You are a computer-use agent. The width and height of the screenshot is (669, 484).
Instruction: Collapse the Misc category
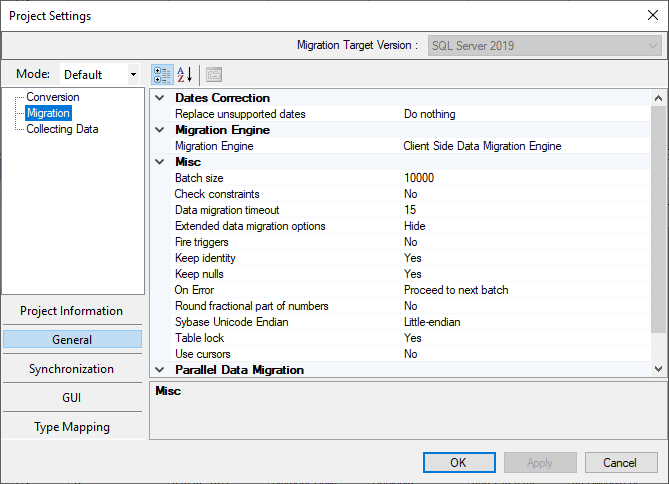coord(160,162)
